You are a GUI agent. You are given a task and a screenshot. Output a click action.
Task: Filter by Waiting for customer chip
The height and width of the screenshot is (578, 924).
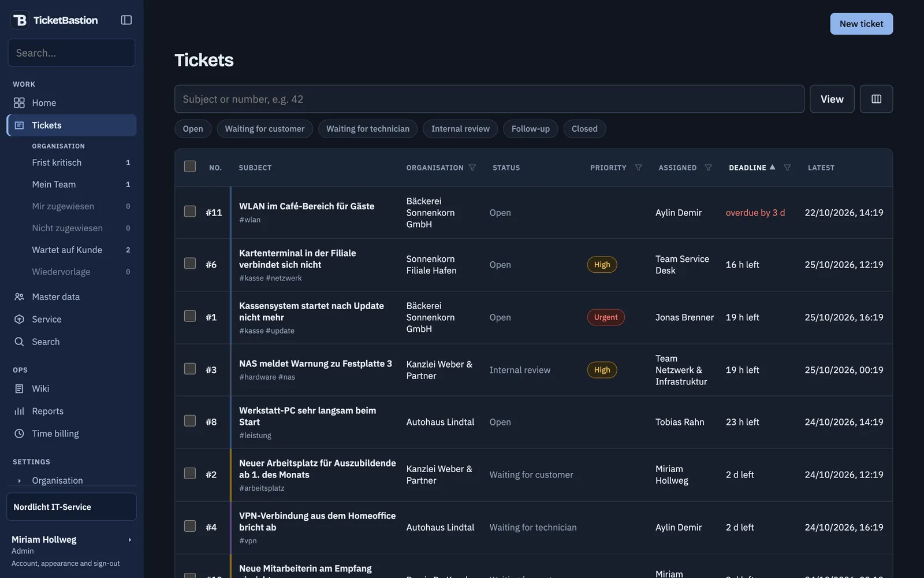click(x=264, y=129)
